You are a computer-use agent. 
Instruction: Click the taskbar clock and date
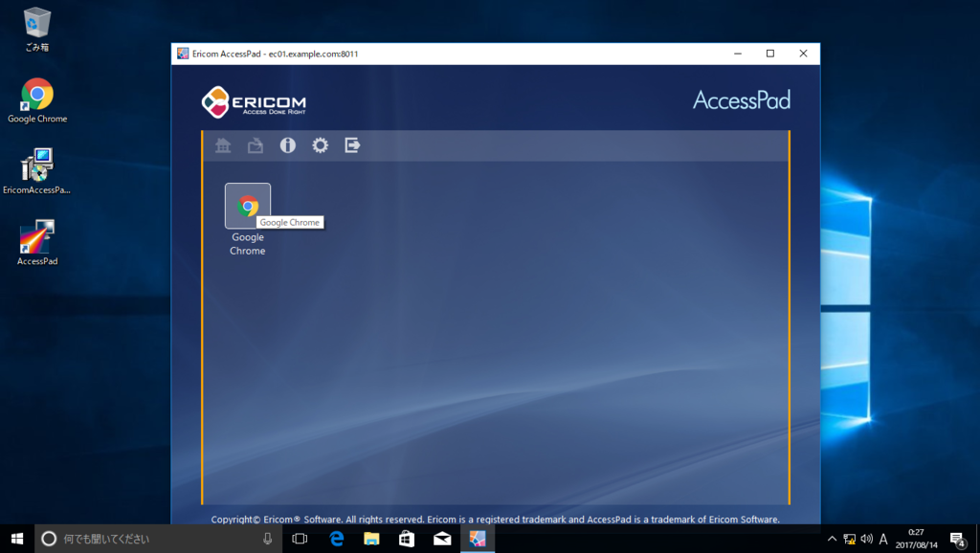tap(916, 539)
